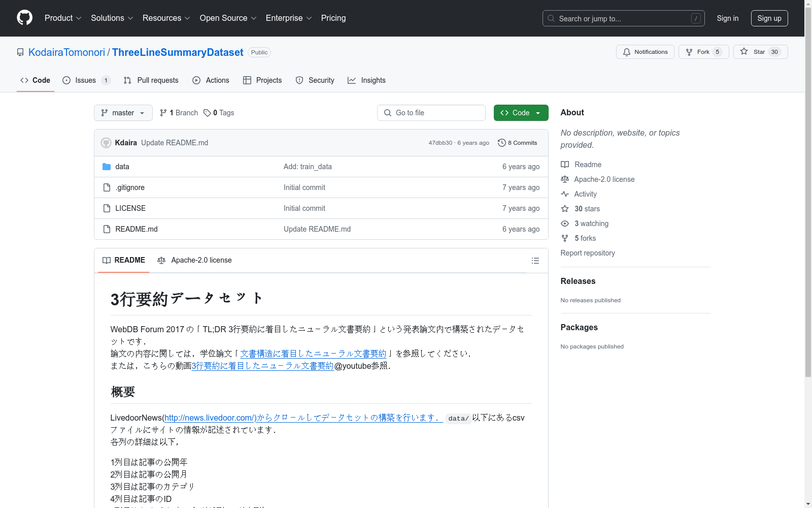The width and height of the screenshot is (812, 508).
Task: Open the youtube video link 3行要約に着目した
Action: [262, 366]
